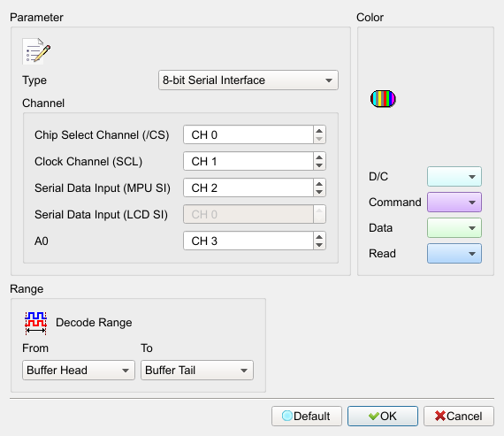Click the Decode Range label
Screen dimensions: 504x436
point(94,323)
